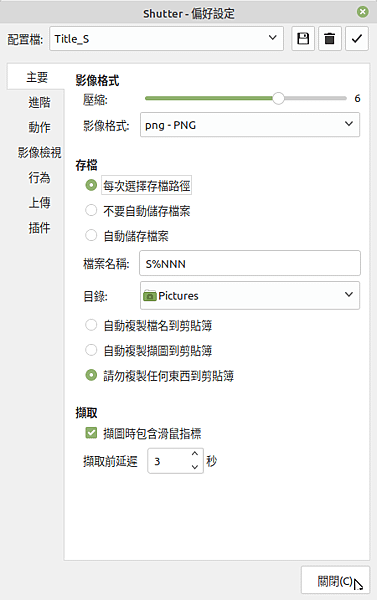Viewport: 377px width, 600px height.
Task: Open the 配置檔 Title_S profile dropdown
Action: (166, 39)
